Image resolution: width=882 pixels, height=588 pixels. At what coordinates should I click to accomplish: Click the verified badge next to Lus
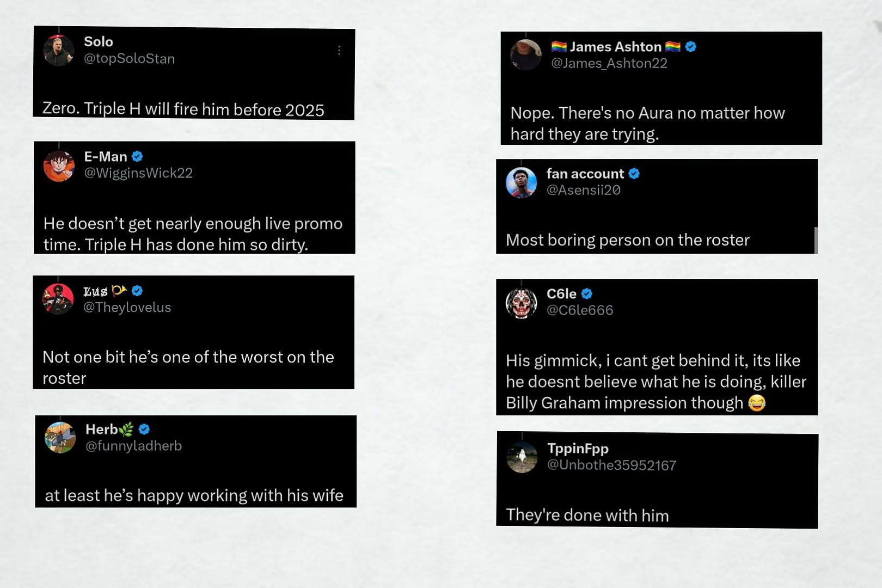[137, 291]
